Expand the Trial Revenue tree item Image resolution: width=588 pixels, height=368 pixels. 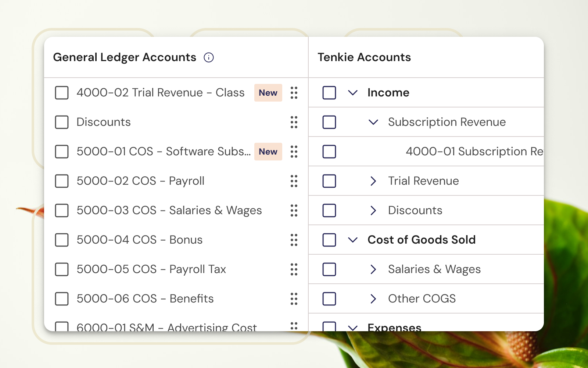373,181
